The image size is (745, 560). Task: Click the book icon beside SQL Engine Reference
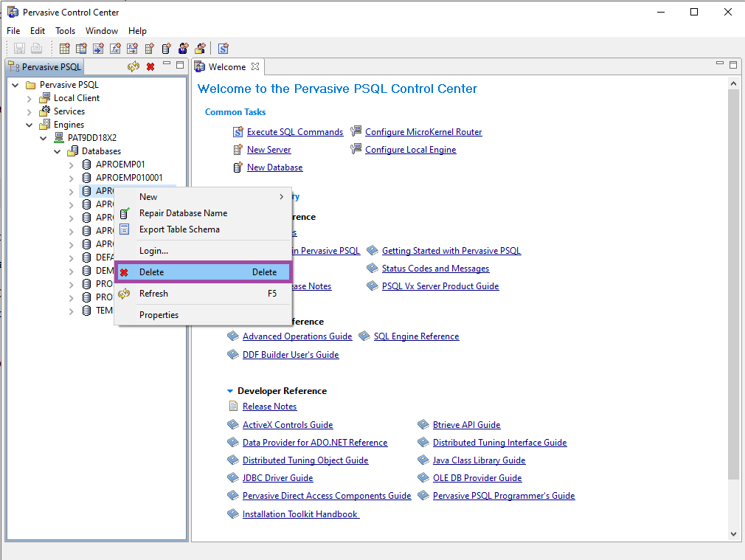click(x=364, y=336)
